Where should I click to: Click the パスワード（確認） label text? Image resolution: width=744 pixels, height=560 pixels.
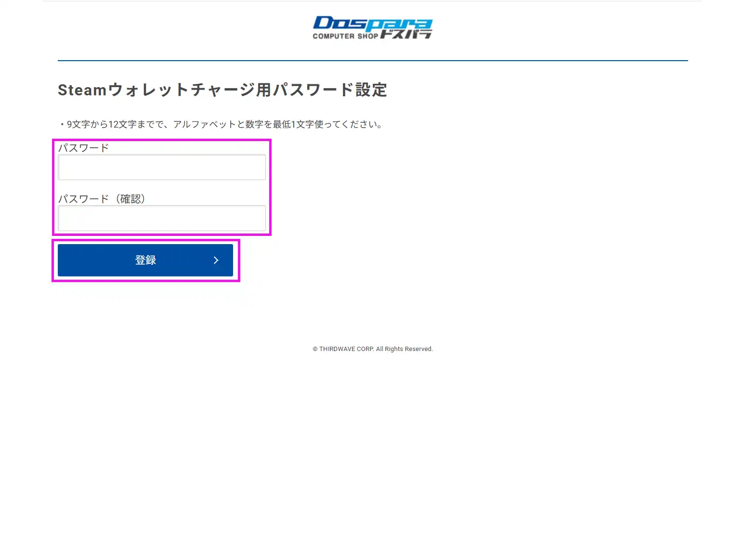tap(102, 199)
